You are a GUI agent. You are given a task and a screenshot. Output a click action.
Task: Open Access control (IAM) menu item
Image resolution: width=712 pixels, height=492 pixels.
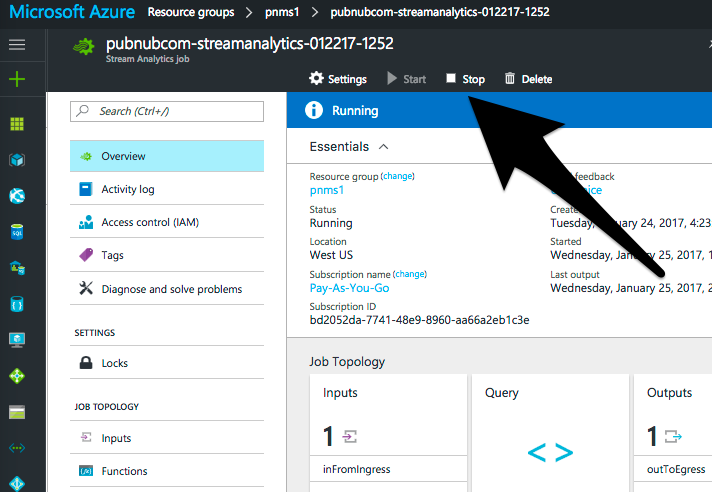coord(167,222)
